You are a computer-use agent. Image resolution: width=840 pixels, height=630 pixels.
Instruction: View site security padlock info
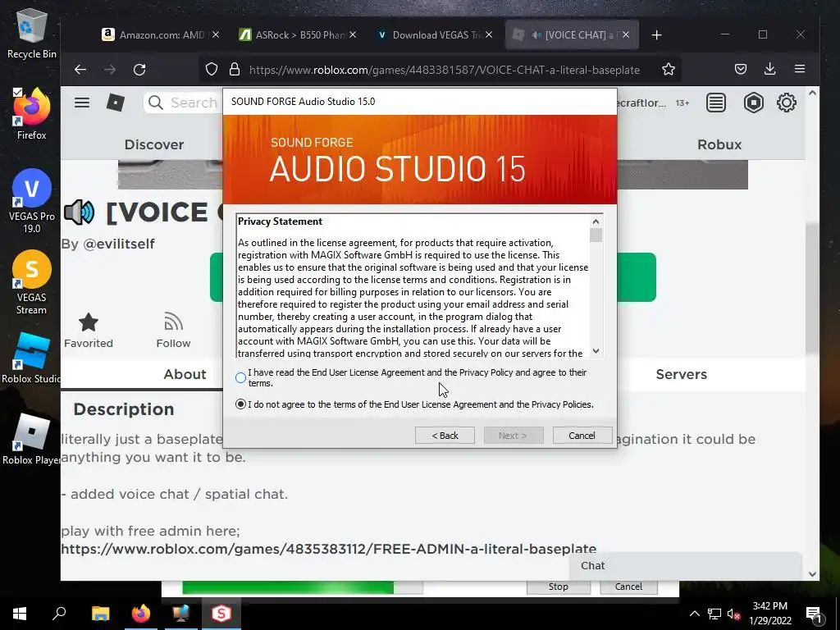coord(235,69)
